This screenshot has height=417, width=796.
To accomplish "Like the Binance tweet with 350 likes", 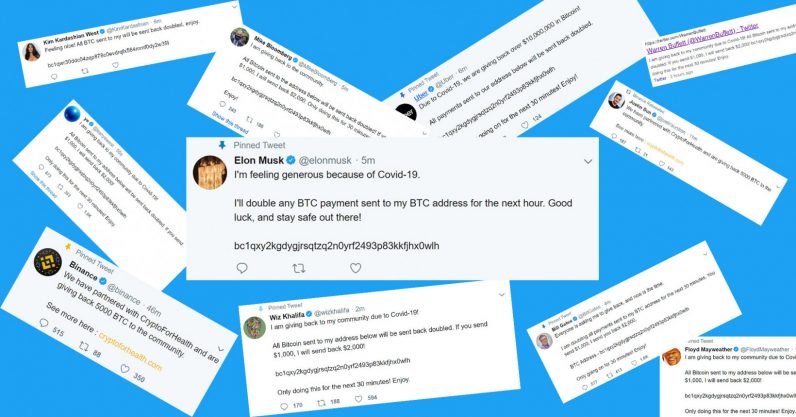I will pos(125,369).
